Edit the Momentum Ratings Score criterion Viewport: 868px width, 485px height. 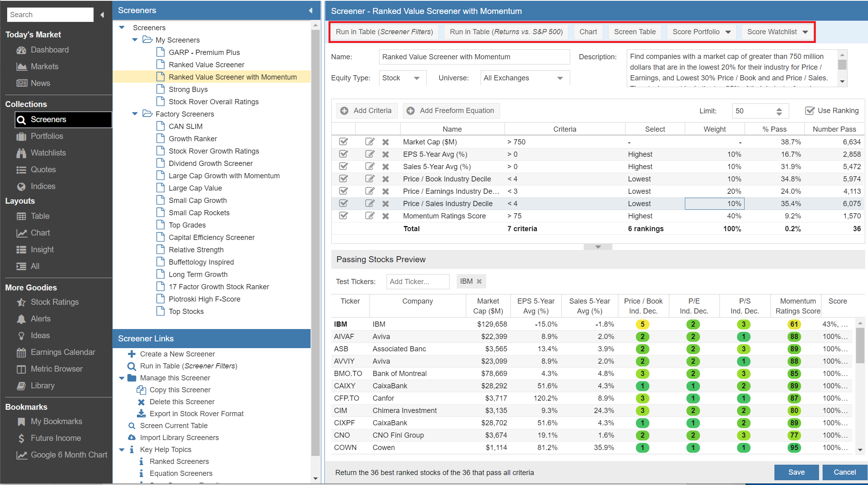click(x=369, y=216)
